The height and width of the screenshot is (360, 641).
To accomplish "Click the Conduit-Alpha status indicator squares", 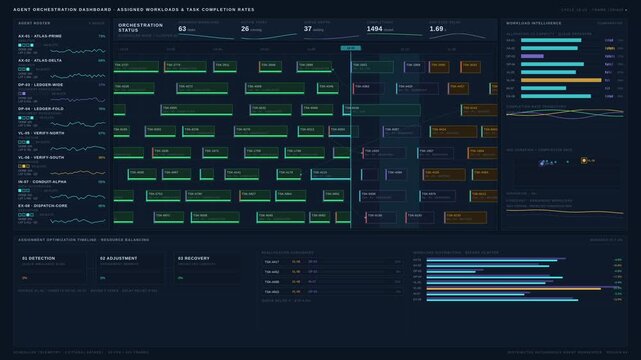I will [x=24, y=190].
